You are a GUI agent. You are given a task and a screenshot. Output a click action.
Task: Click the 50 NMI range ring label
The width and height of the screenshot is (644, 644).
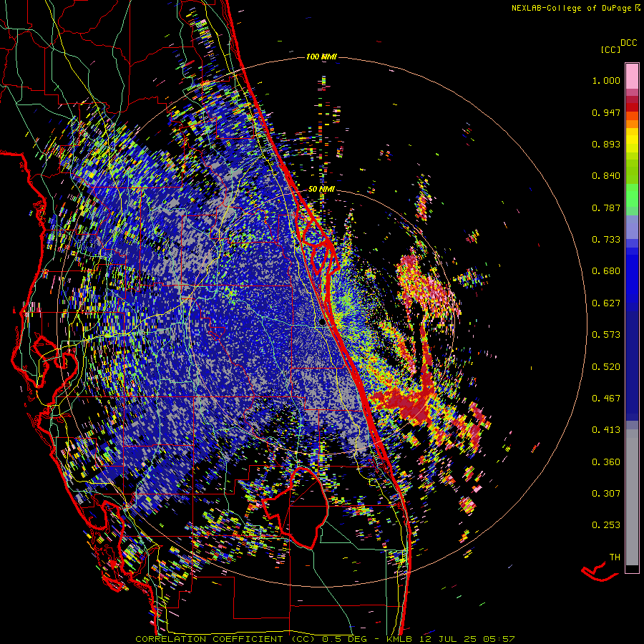coord(321,189)
